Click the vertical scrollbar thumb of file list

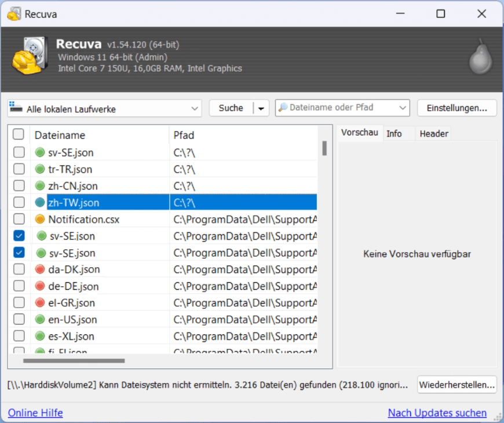click(x=324, y=148)
